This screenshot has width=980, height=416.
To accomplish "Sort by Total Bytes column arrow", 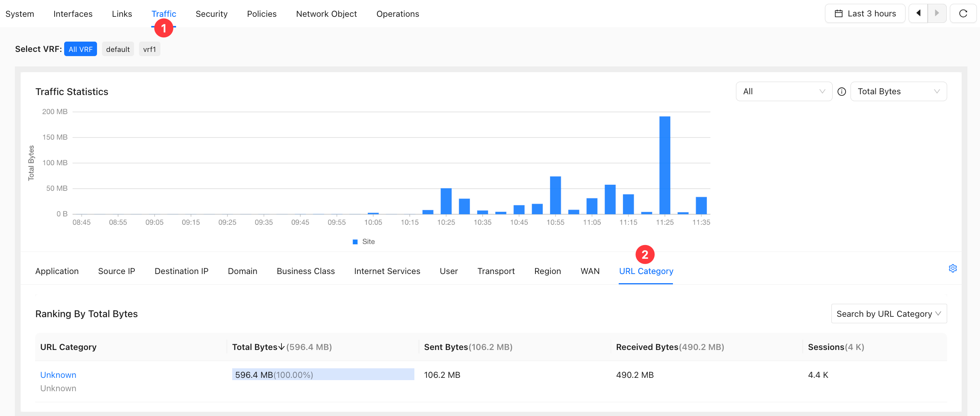I will (281, 347).
